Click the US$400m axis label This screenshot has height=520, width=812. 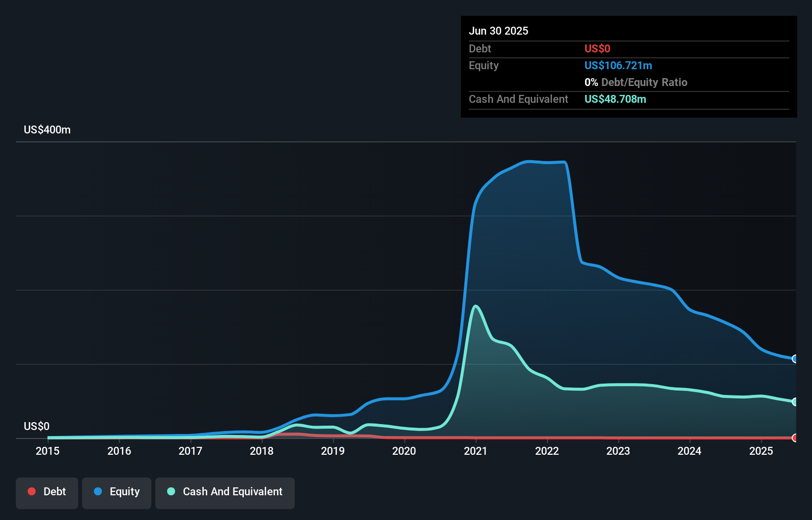coord(47,130)
